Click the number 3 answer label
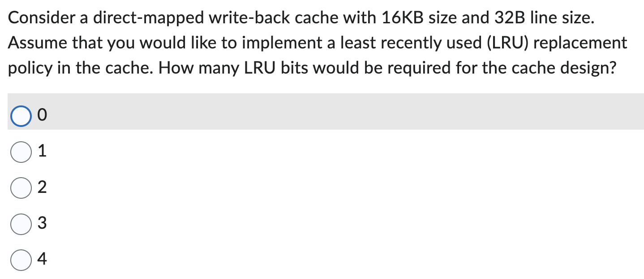 tap(42, 223)
